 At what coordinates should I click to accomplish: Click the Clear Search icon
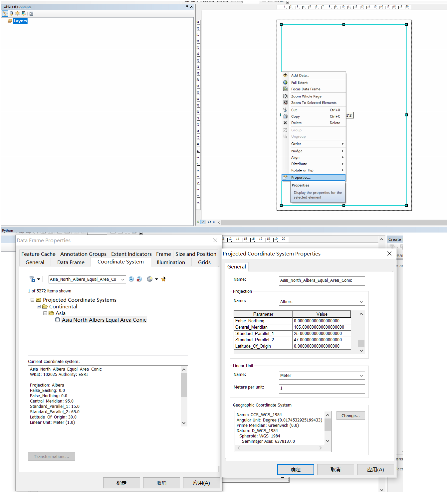click(x=139, y=279)
